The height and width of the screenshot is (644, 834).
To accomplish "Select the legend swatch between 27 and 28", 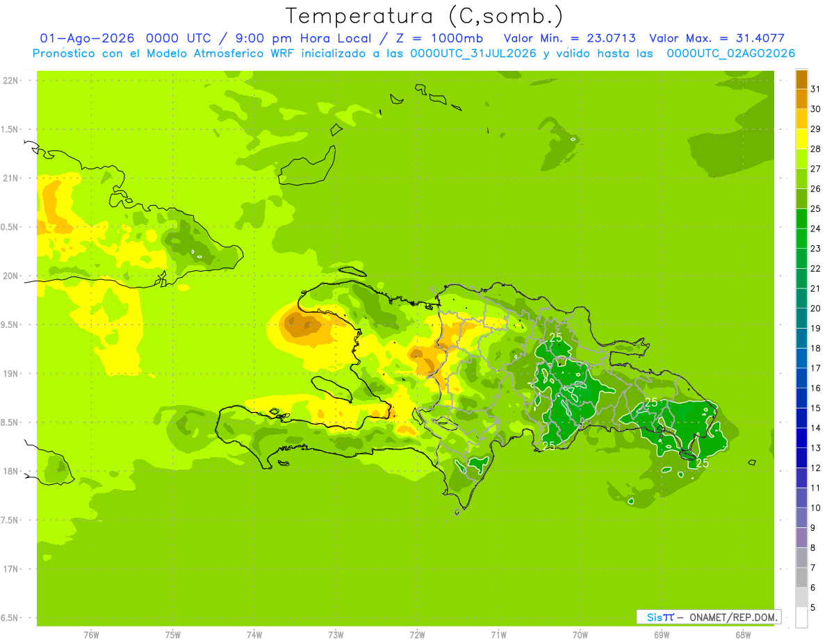I will tap(801, 158).
